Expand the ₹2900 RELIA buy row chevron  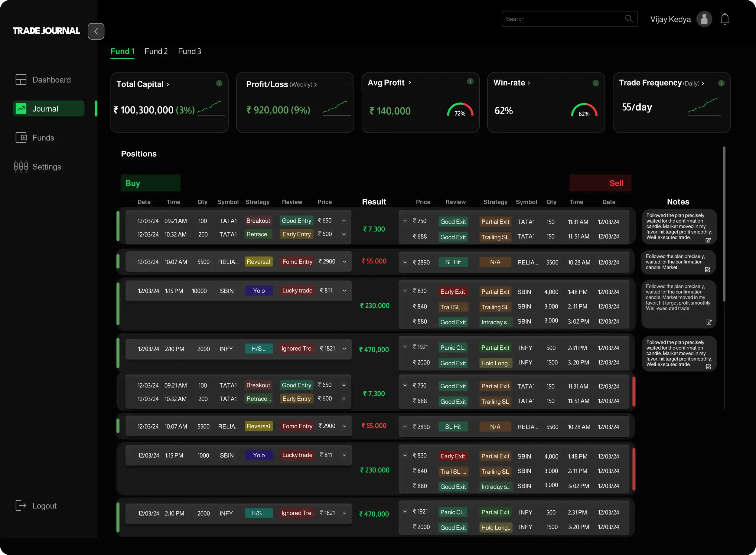point(344,262)
